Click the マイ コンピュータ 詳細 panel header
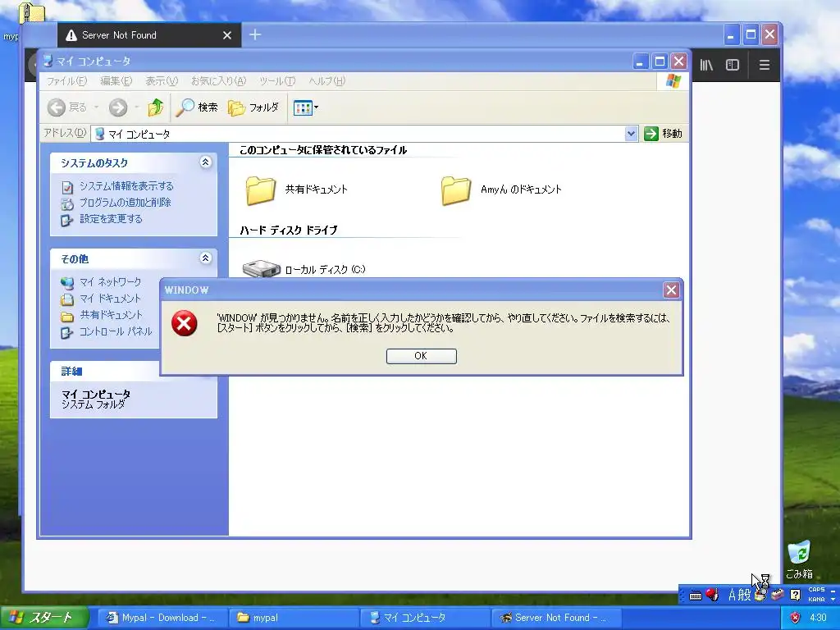Image resolution: width=840 pixels, height=630 pixels. pos(106,371)
